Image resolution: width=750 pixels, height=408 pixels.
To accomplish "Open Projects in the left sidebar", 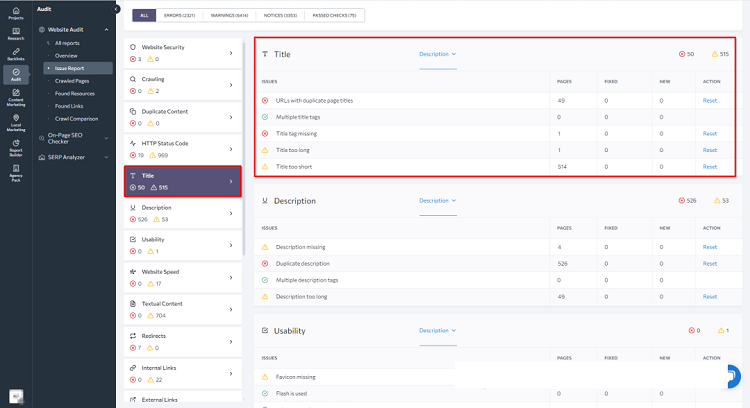I will point(16,13).
